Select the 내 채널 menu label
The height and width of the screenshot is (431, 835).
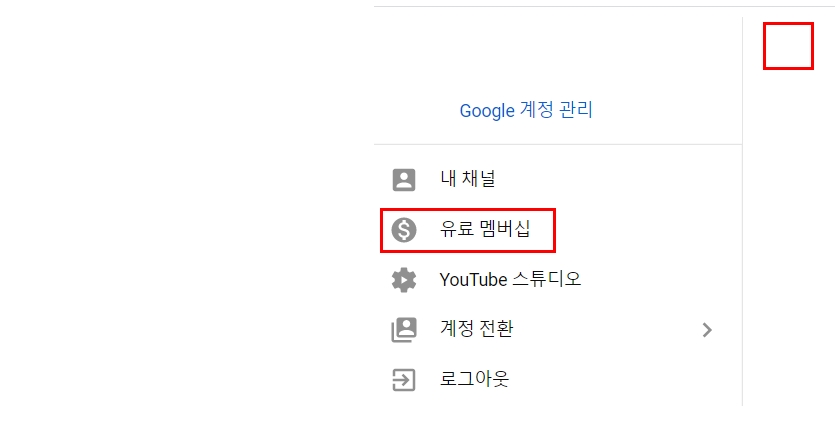tap(468, 178)
